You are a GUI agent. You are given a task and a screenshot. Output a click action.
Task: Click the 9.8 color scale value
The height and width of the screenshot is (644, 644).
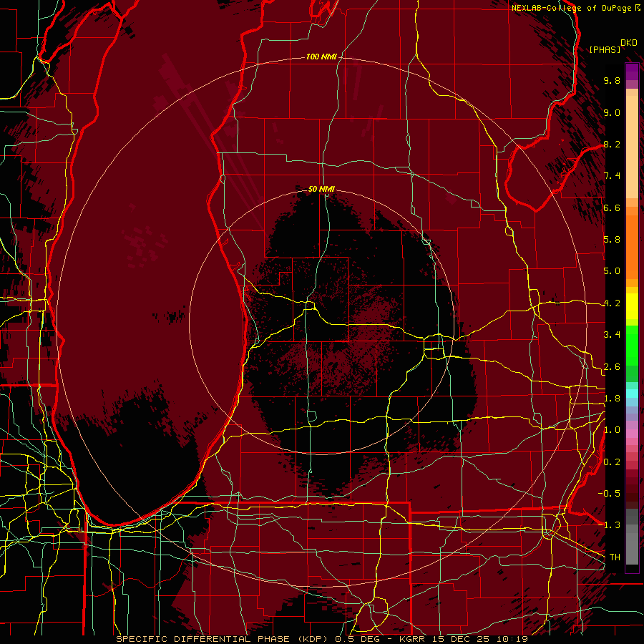(612, 80)
